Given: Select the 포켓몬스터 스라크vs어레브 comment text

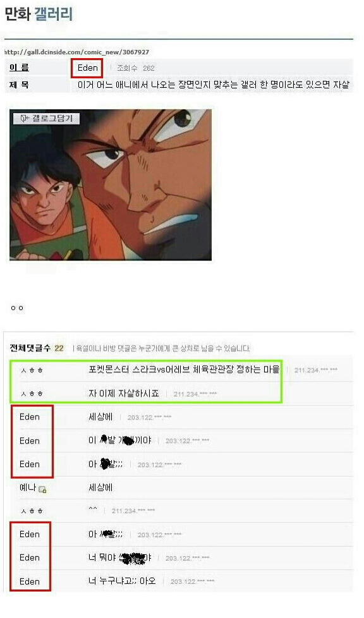Looking at the screenshot, I should click(x=184, y=369).
